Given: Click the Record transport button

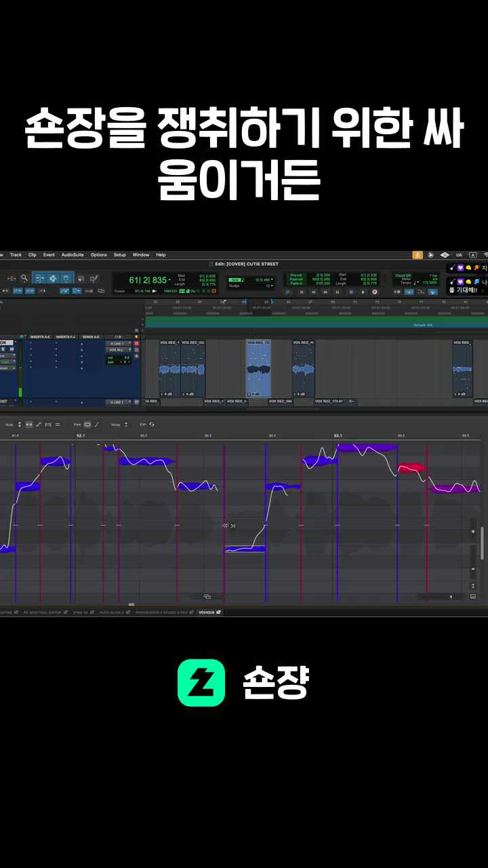Looking at the screenshot, I should coord(374,292).
